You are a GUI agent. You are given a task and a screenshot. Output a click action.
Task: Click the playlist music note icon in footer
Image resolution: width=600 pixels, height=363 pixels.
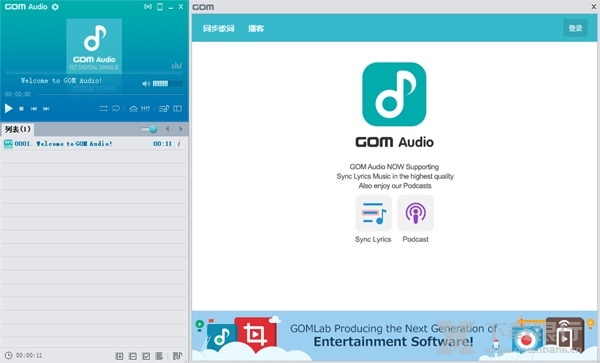click(177, 356)
